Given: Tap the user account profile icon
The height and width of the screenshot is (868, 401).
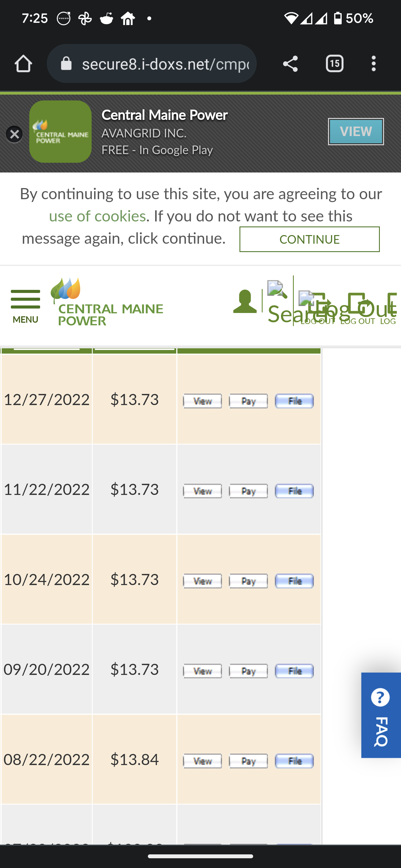Looking at the screenshot, I should (x=245, y=301).
